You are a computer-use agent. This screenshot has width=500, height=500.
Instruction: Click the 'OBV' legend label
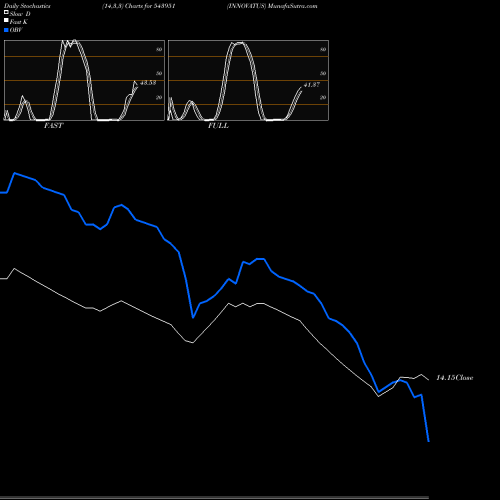pyautogui.click(x=16, y=30)
